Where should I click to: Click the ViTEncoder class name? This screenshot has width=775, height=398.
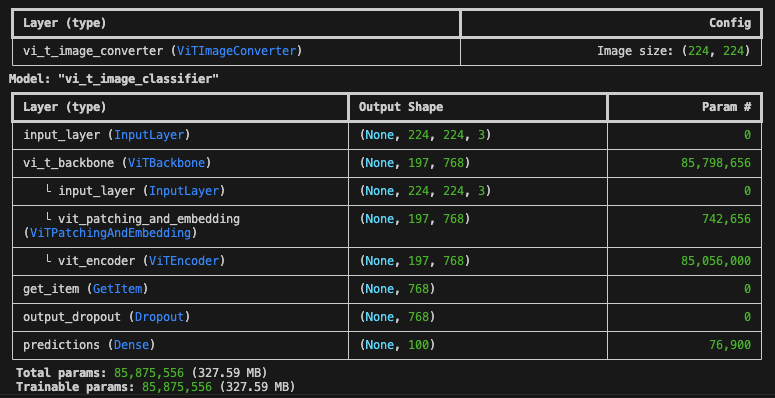183,261
